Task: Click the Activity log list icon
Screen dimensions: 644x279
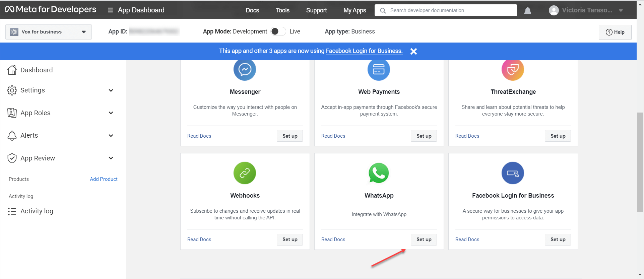Action: point(12,211)
